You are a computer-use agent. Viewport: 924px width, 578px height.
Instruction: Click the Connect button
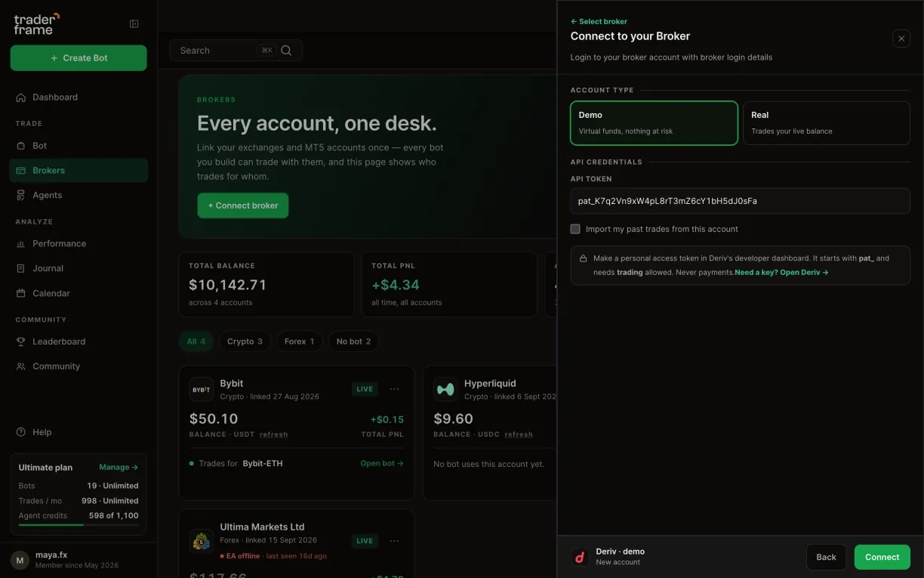[x=882, y=558]
